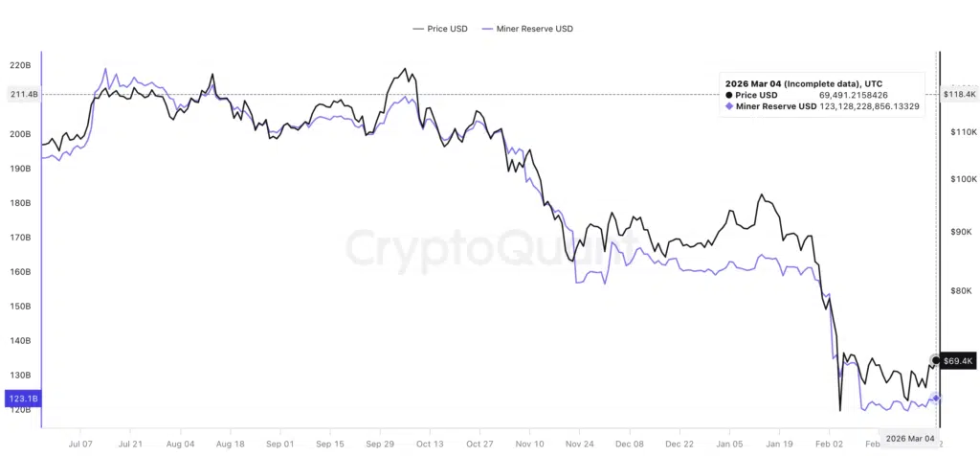Click the purple 123.1B axis badge

coord(20,399)
